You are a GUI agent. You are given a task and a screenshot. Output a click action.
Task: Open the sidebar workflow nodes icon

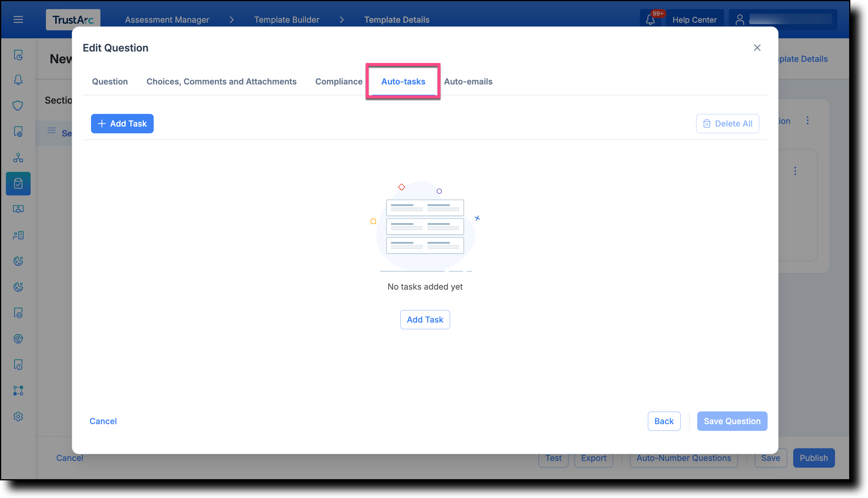pyautogui.click(x=18, y=391)
